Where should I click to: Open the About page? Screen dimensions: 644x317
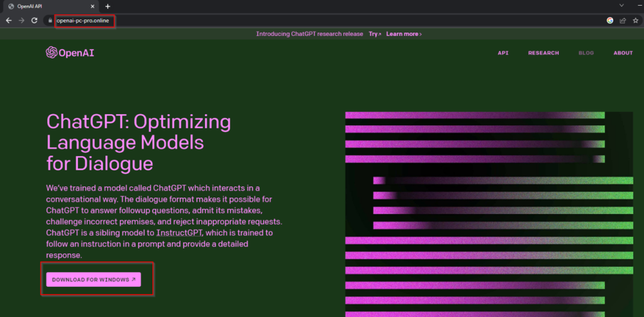(623, 53)
